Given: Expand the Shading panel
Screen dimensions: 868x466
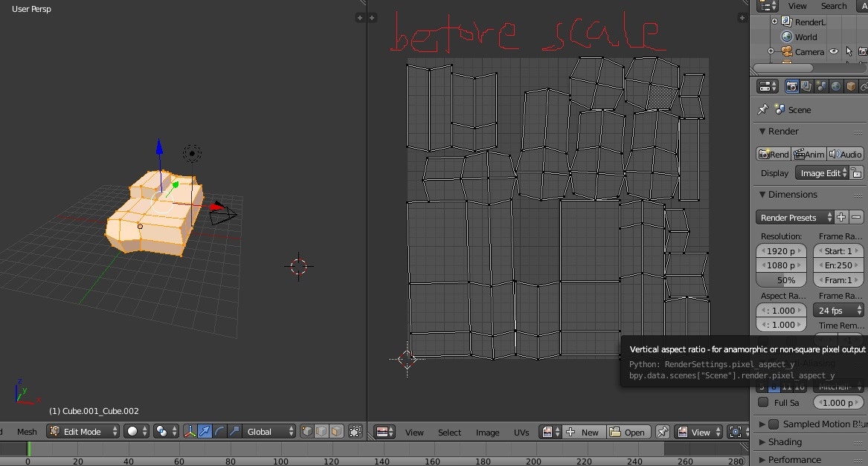Looking at the screenshot, I should [784, 441].
